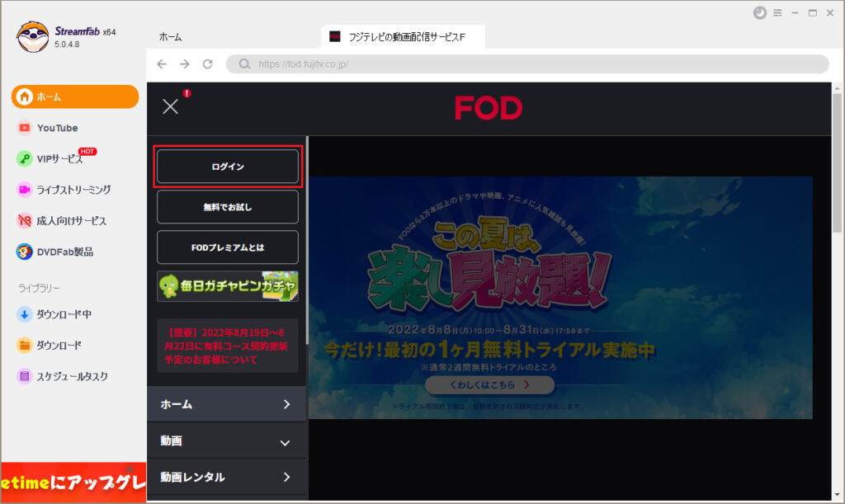Click the red notification badge
845x504 pixels.
pyautogui.click(x=187, y=93)
